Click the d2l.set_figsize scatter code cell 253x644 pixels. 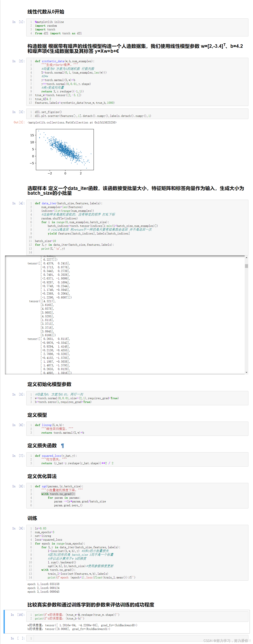click(137, 114)
